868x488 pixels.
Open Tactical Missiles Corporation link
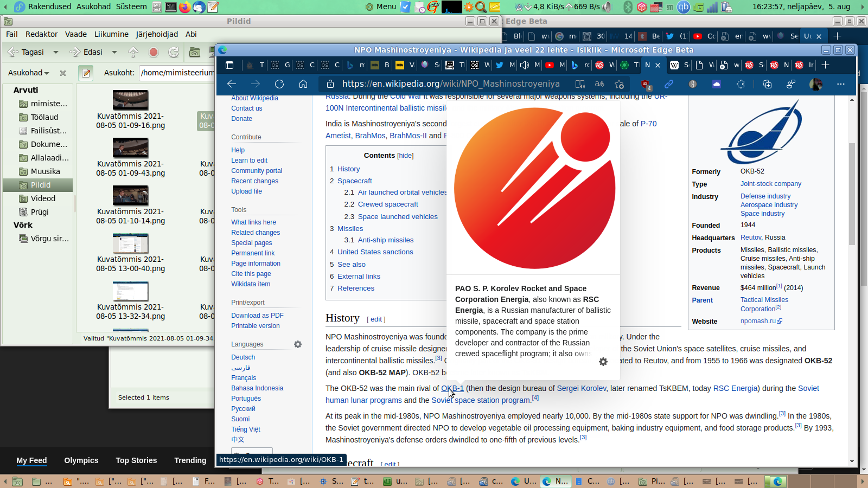[764, 304]
